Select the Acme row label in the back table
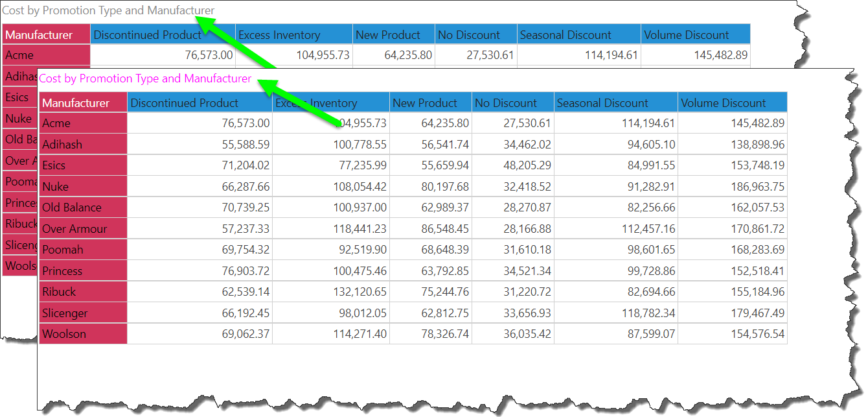868x417 pixels. pos(47,55)
